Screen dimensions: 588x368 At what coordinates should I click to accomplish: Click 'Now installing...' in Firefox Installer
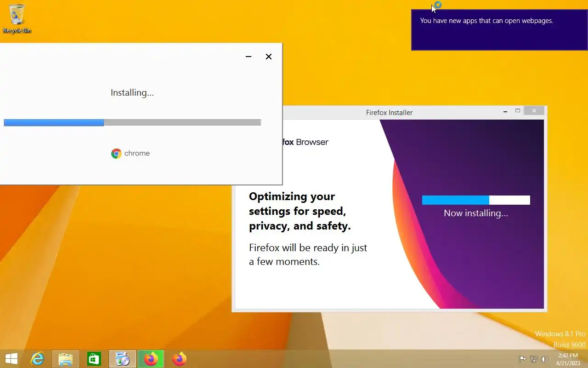coord(476,213)
